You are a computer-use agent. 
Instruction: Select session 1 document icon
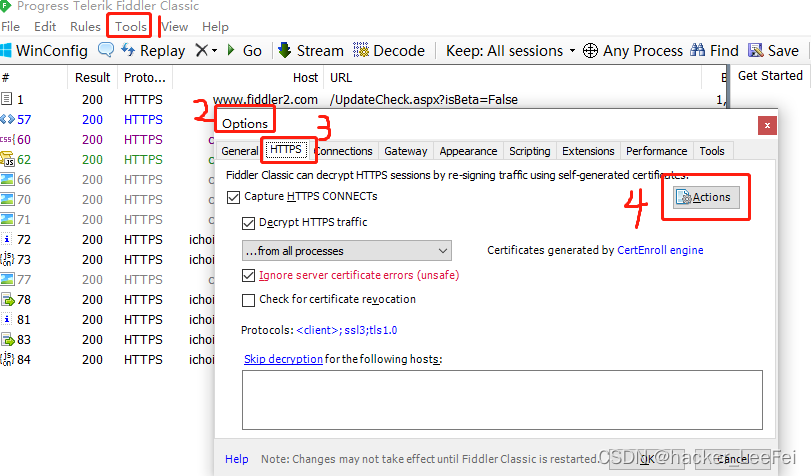[6, 99]
